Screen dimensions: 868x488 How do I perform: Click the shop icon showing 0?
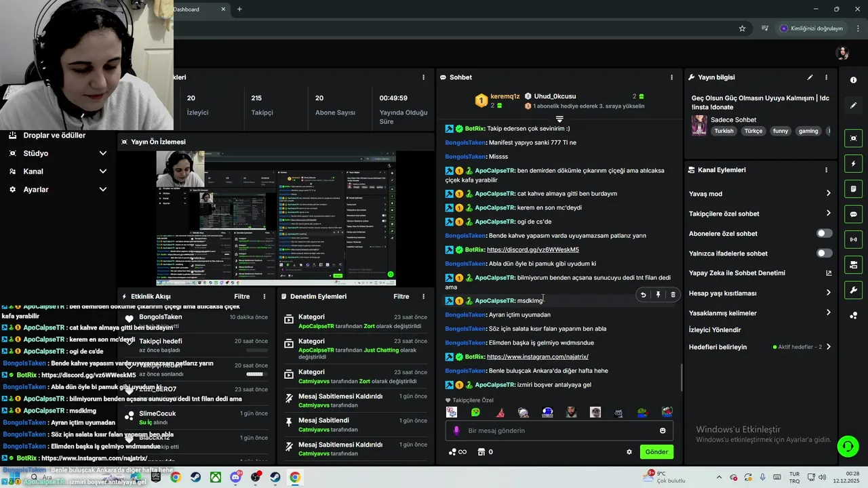486,452
